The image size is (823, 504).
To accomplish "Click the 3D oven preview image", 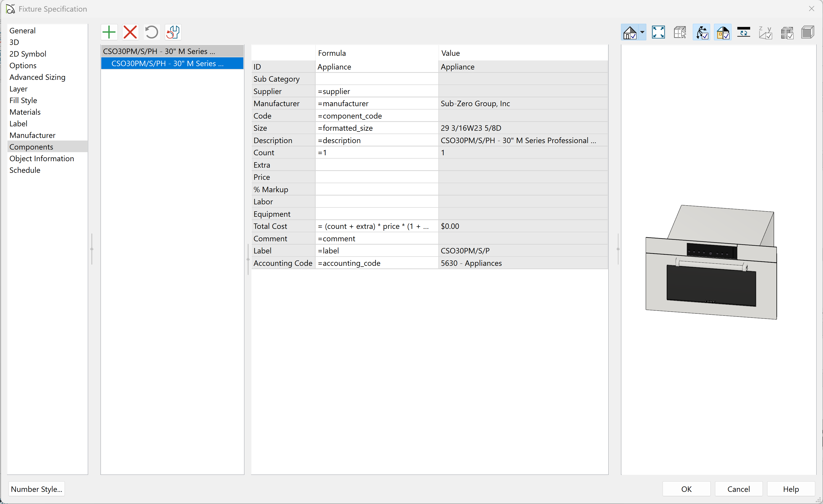I will pyautogui.click(x=711, y=262).
